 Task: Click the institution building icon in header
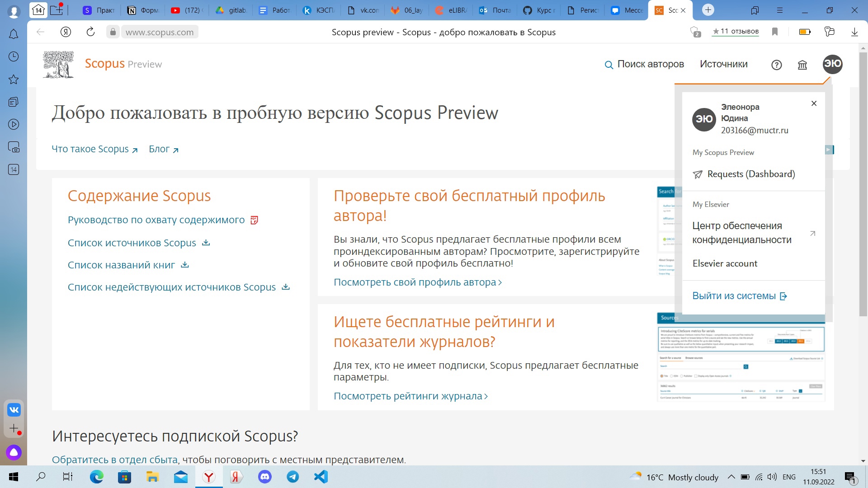click(802, 65)
